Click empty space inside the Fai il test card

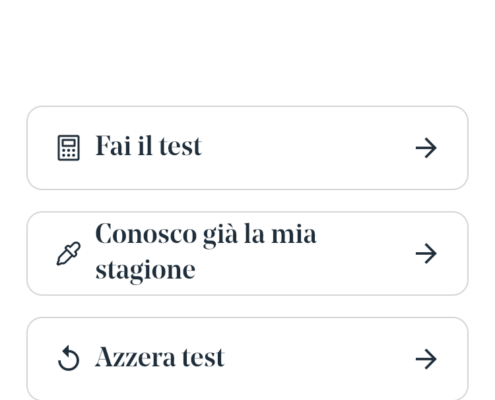click(x=307, y=148)
